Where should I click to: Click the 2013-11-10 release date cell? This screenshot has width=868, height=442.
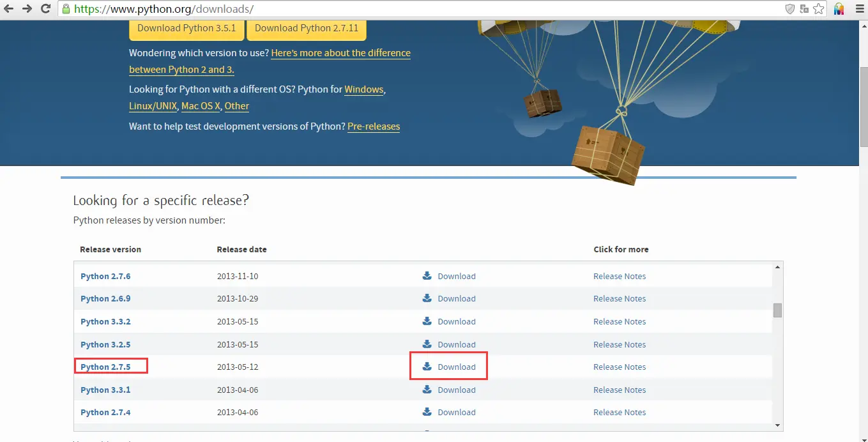(238, 276)
